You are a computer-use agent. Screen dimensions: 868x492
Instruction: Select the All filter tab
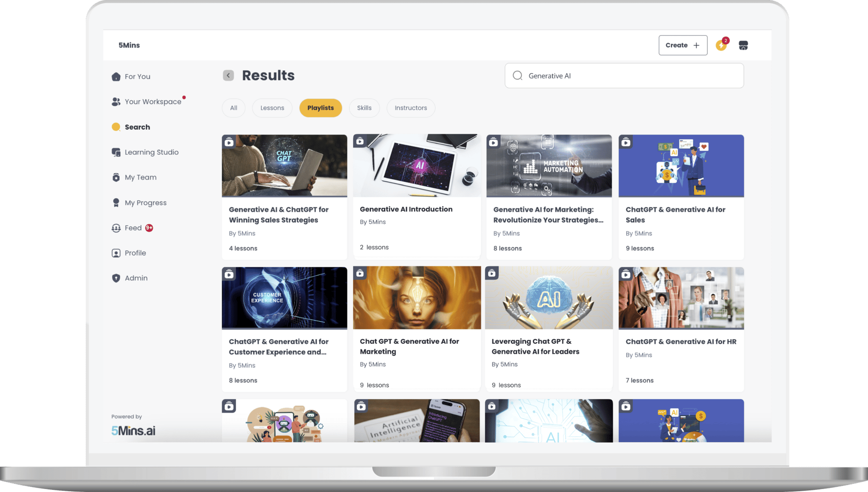point(233,108)
